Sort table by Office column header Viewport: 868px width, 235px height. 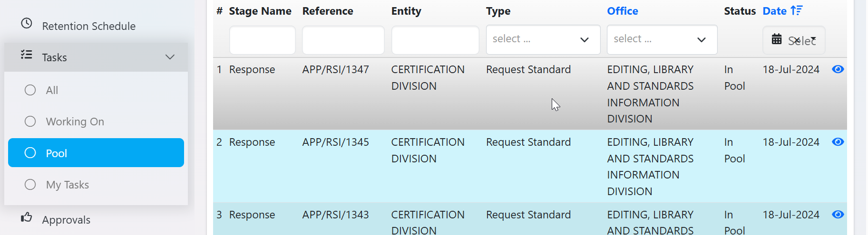click(622, 11)
